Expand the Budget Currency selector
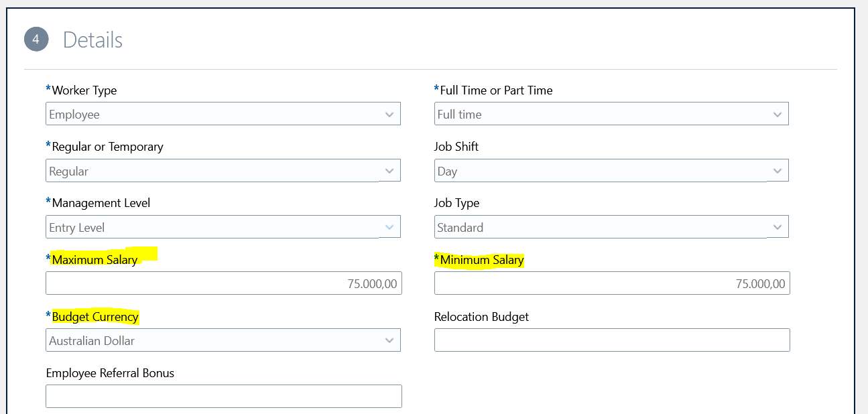The width and height of the screenshot is (868, 414). point(390,340)
